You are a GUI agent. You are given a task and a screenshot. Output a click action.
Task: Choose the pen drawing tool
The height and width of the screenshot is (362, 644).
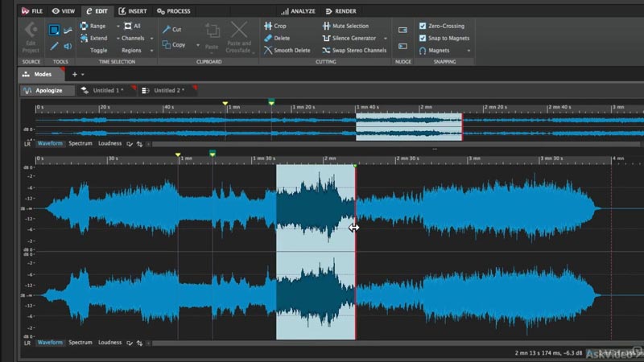point(54,47)
